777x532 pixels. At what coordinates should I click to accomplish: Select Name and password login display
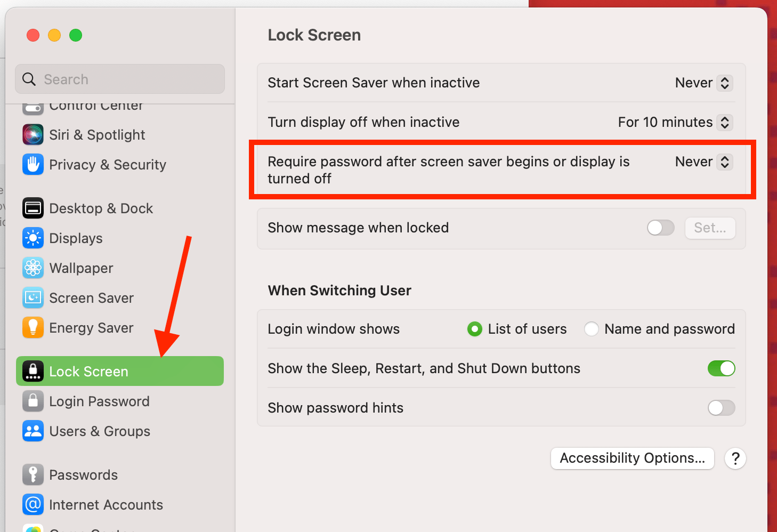[x=592, y=329]
